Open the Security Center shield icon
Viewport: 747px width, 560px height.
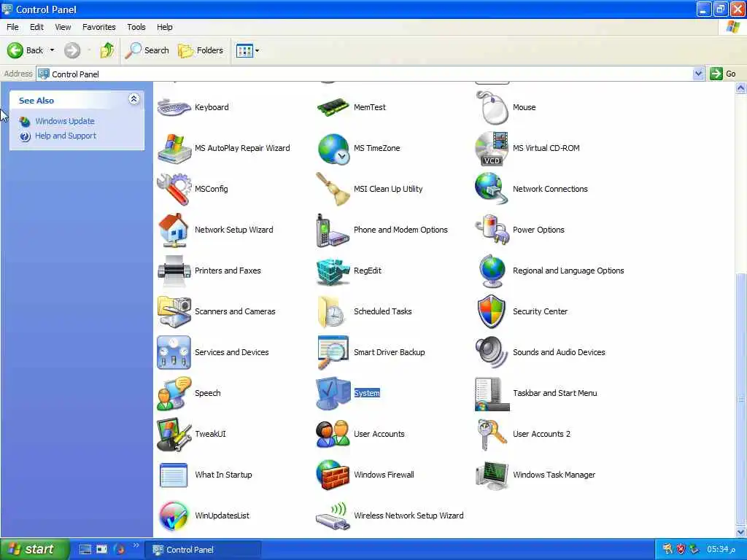tap(491, 311)
